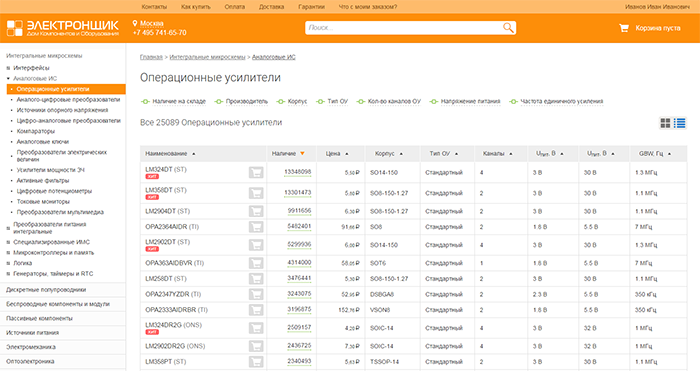Viewport: 700px width, 371px height.
Task: Add LM2904DT to cart
Action: 256,211
